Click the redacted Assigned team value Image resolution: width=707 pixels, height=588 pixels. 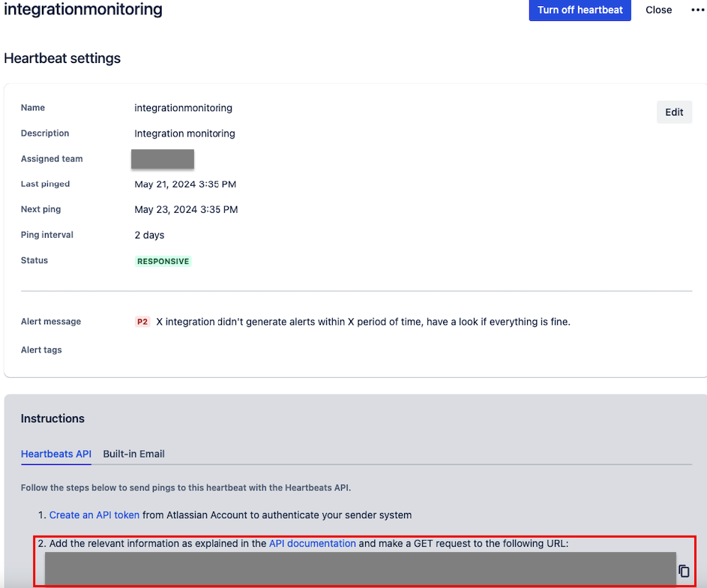tap(163, 159)
